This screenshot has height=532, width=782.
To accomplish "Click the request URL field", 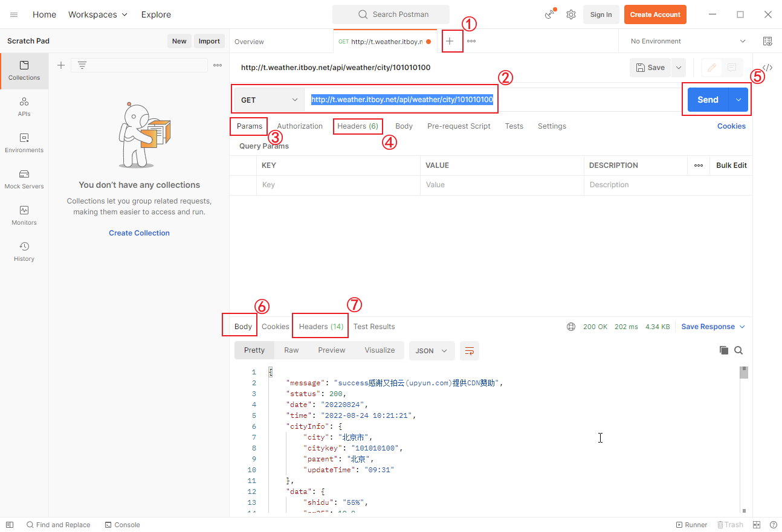I will click(x=493, y=100).
